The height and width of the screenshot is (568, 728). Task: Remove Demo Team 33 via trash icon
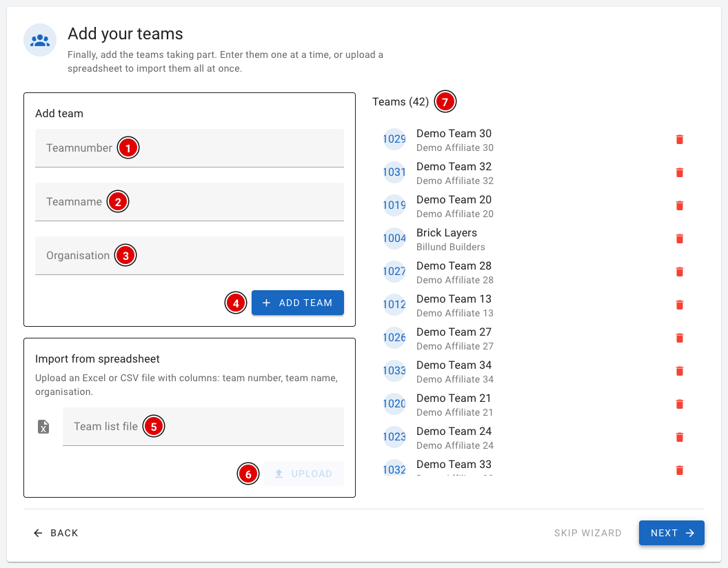(679, 470)
